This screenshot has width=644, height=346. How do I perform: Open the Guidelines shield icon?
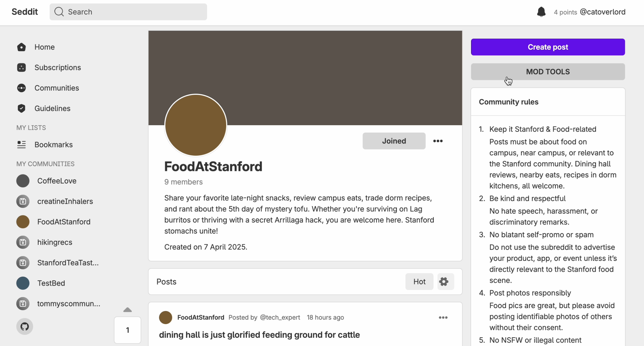pyautogui.click(x=21, y=108)
